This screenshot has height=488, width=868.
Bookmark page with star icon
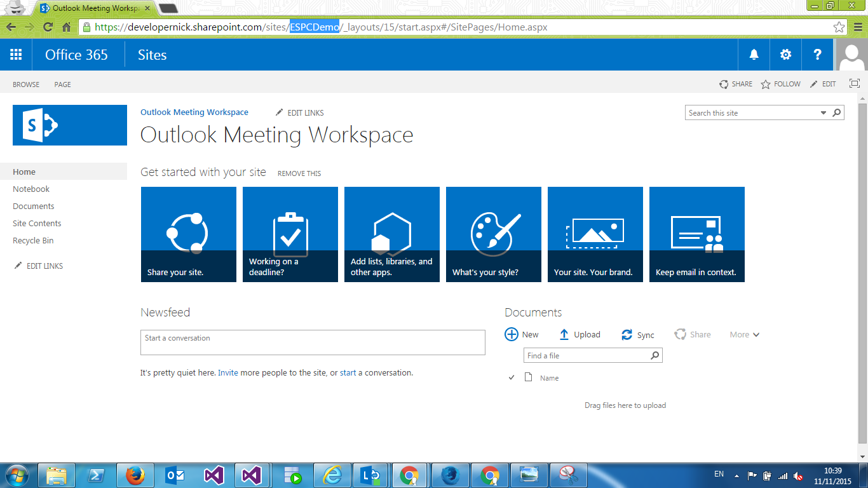click(x=839, y=27)
